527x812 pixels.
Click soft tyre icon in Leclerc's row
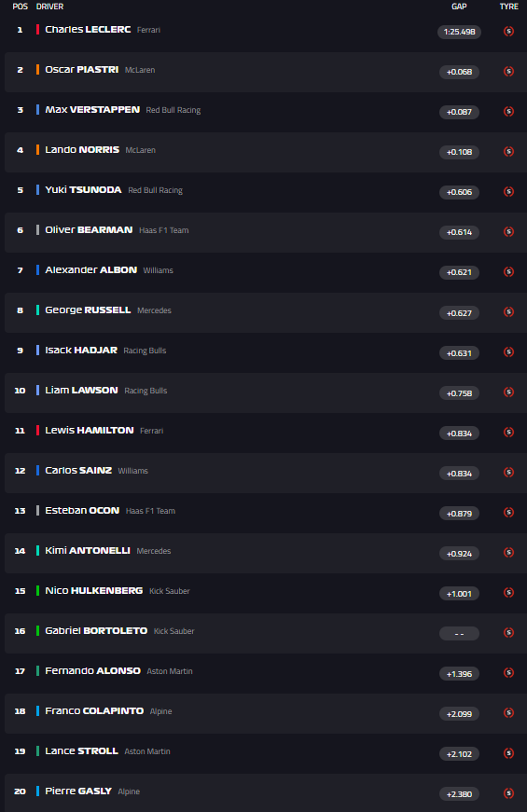509,31
